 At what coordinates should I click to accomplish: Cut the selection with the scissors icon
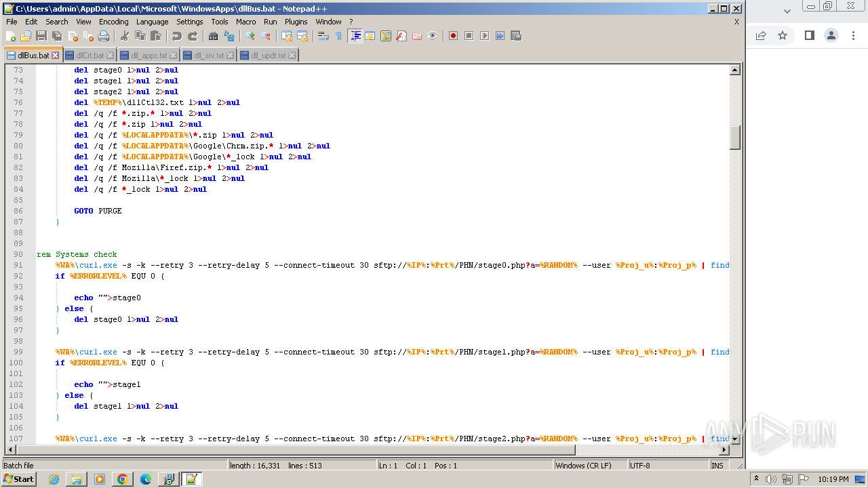pos(125,36)
